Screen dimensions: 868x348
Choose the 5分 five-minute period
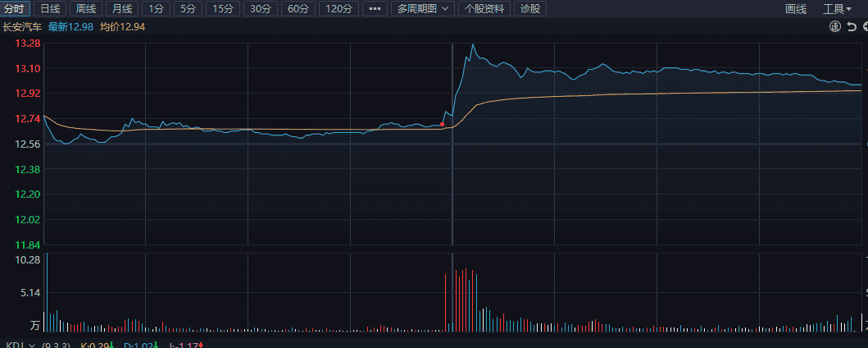point(189,9)
